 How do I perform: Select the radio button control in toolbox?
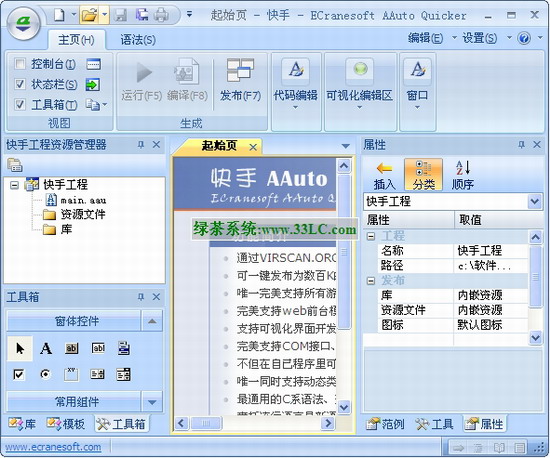tap(45, 375)
